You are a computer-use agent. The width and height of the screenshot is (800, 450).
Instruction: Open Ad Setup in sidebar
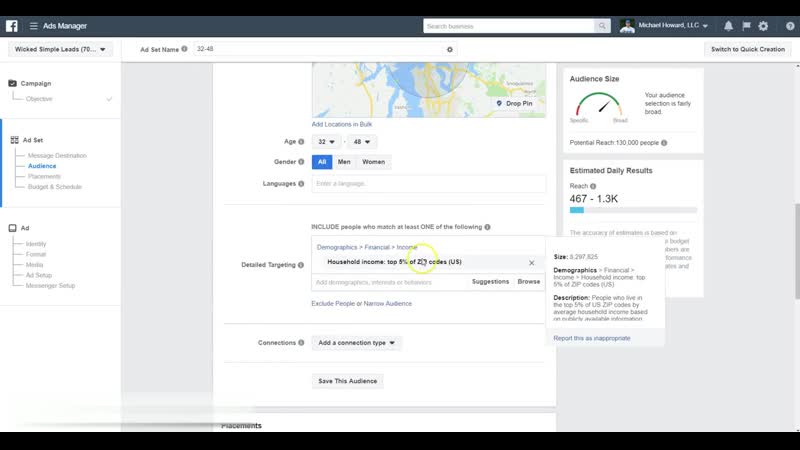click(x=39, y=276)
